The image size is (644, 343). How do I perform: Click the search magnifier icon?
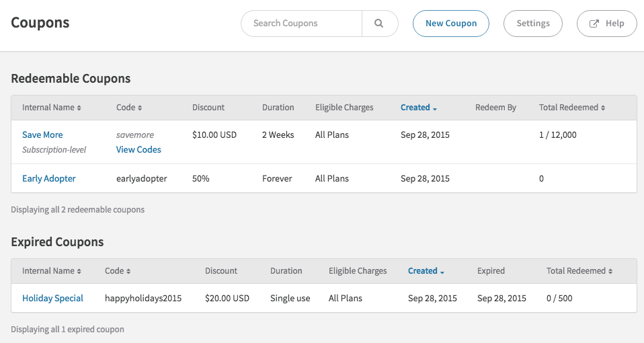(x=379, y=24)
